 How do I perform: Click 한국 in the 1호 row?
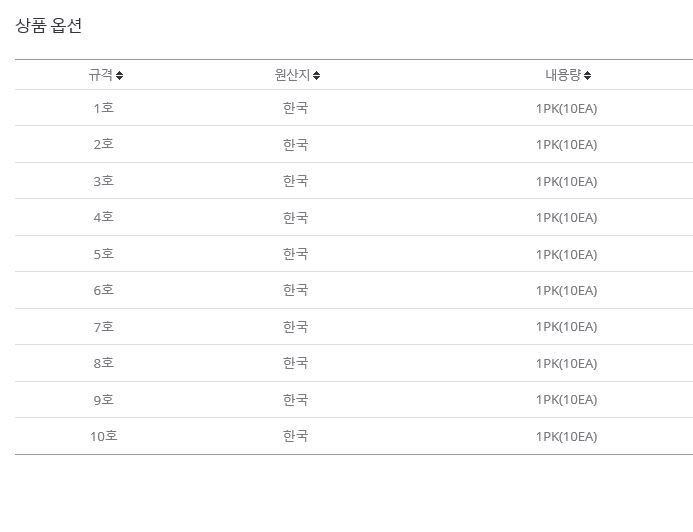coord(296,108)
